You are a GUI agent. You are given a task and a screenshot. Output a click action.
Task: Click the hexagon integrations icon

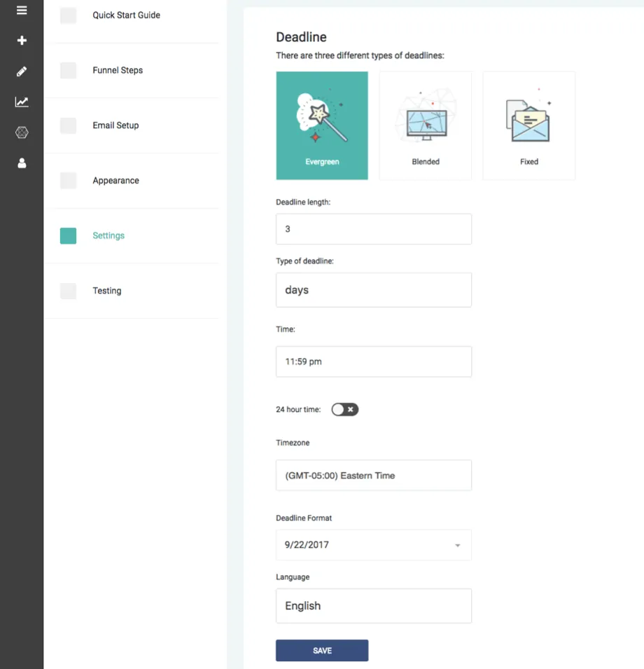(x=22, y=132)
